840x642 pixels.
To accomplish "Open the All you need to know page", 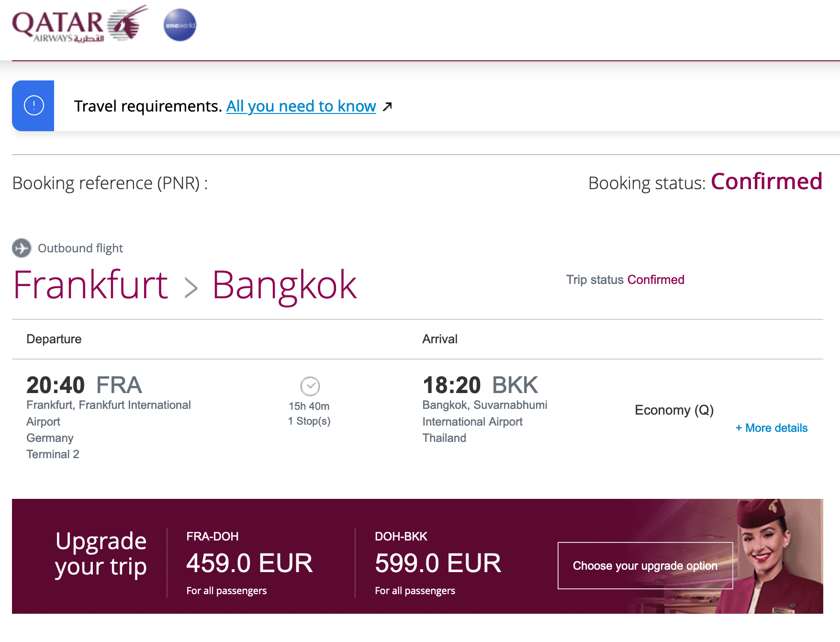I will [x=301, y=106].
